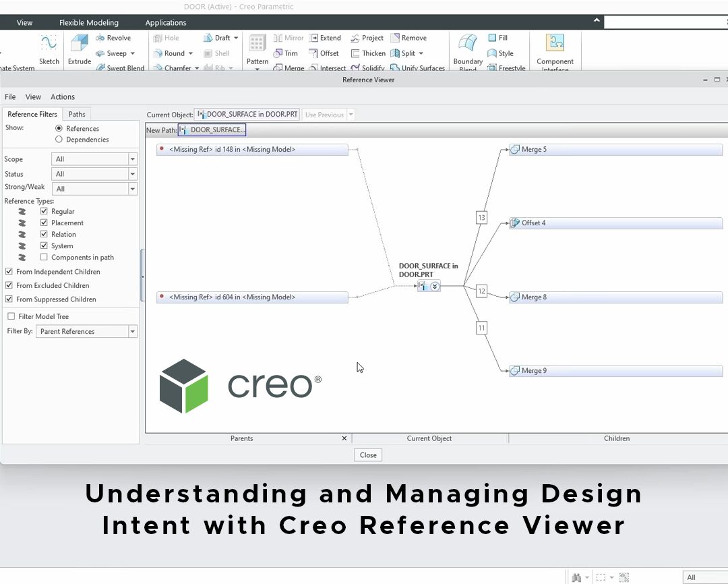Select the Sketch tool in the ribbon
This screenshot has width=728, height=584.
[x=49, y=50]
